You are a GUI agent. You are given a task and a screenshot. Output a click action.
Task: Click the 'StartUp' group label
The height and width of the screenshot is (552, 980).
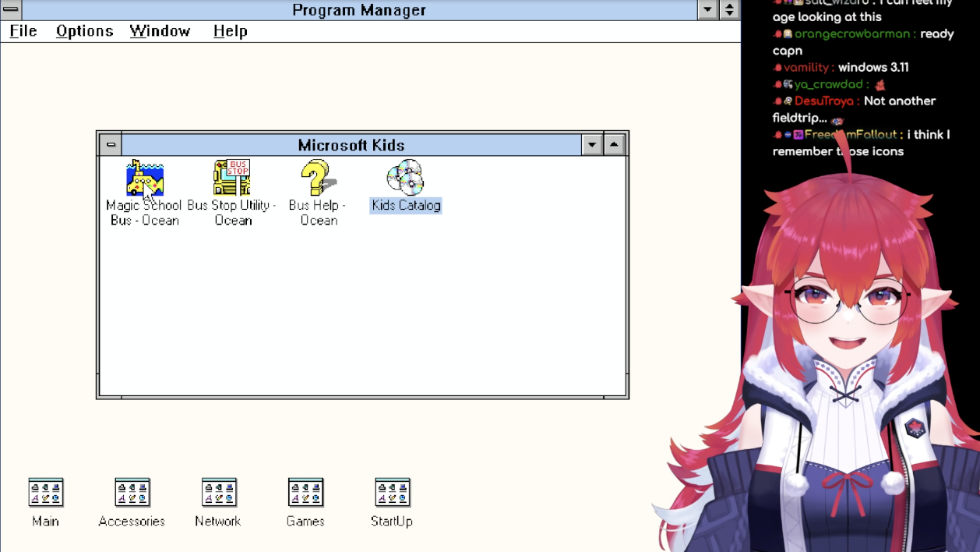point(392,521)
